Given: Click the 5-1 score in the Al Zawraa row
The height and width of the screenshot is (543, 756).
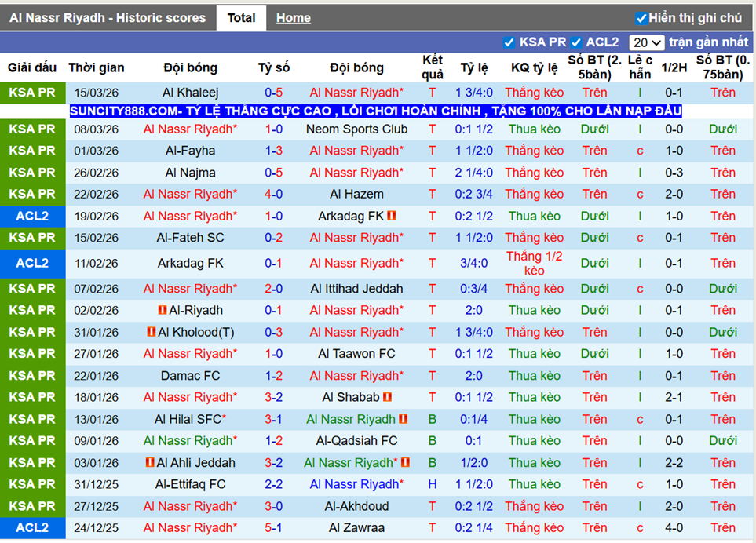Looking at the screenshot, I should [x=273, y=527].
